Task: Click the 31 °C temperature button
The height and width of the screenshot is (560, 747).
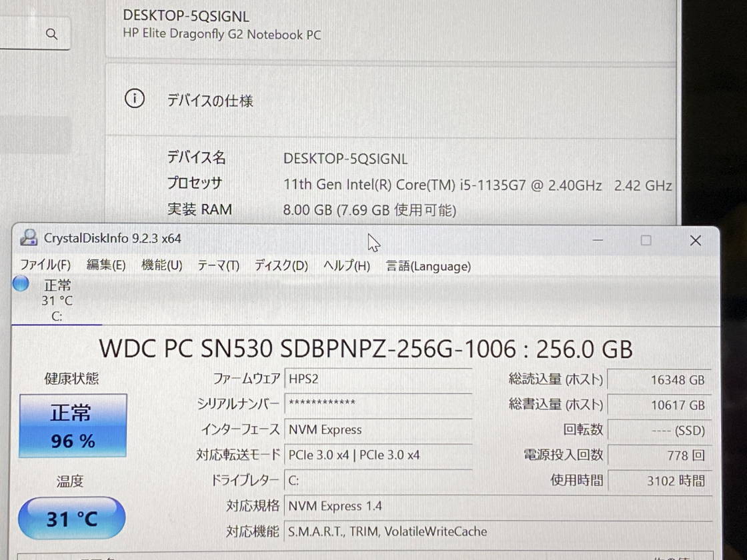Action: (72, 518)
